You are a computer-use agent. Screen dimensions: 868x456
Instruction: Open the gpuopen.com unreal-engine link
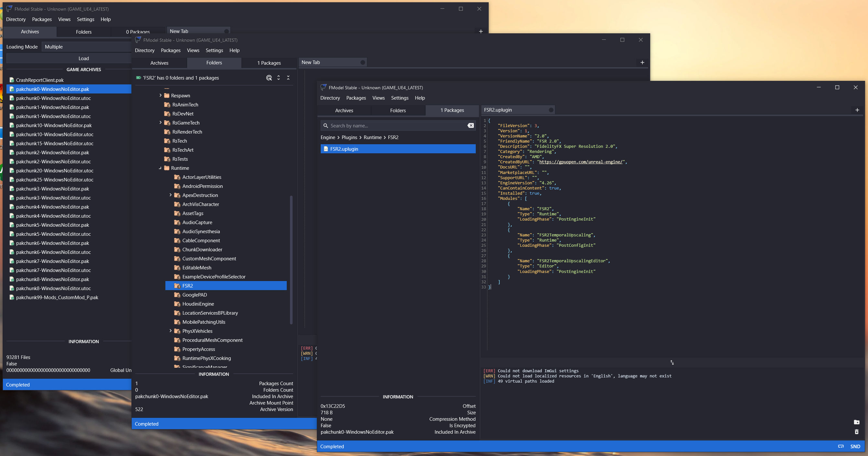coord(581,162)
